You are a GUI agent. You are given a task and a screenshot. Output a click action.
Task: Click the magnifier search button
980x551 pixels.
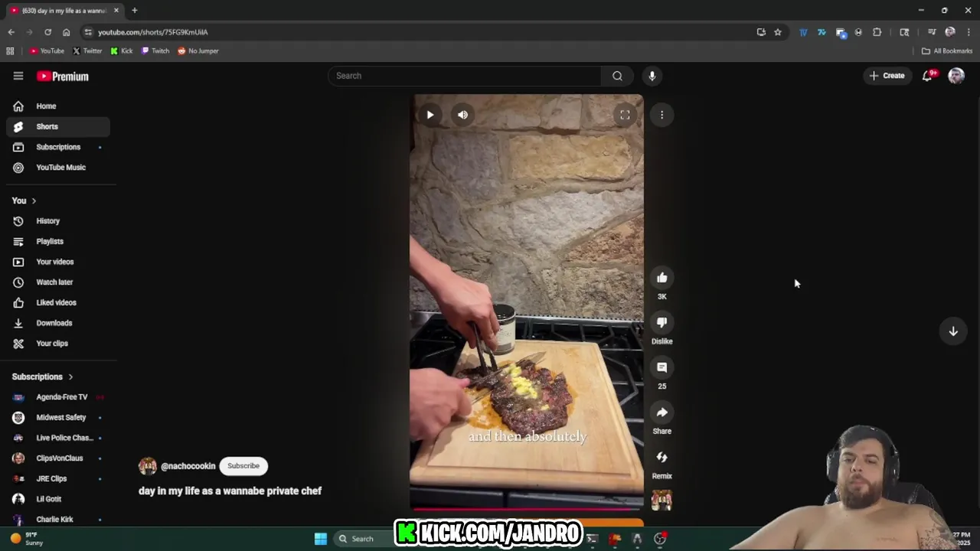point(617,76)
